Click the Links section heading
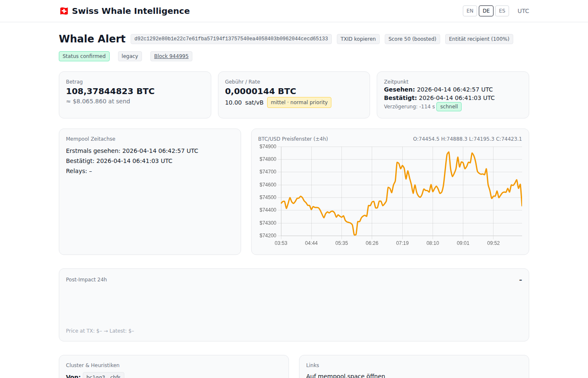 pyautogui.click(x=312, y=365)
